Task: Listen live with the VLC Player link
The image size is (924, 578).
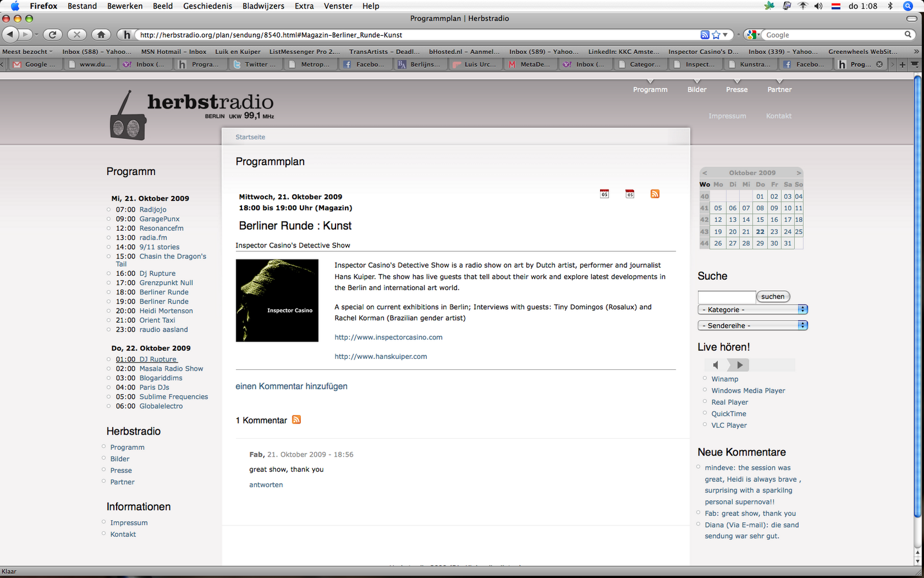Action: pos(729,425)
